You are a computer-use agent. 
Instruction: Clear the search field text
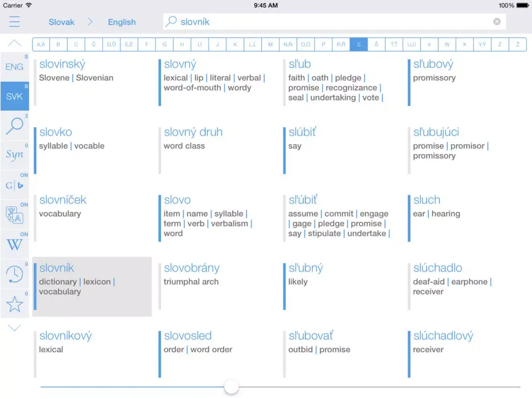497,22
